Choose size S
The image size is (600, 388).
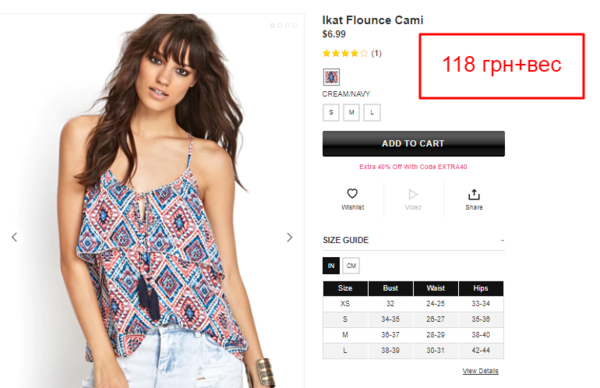point(331,112)
